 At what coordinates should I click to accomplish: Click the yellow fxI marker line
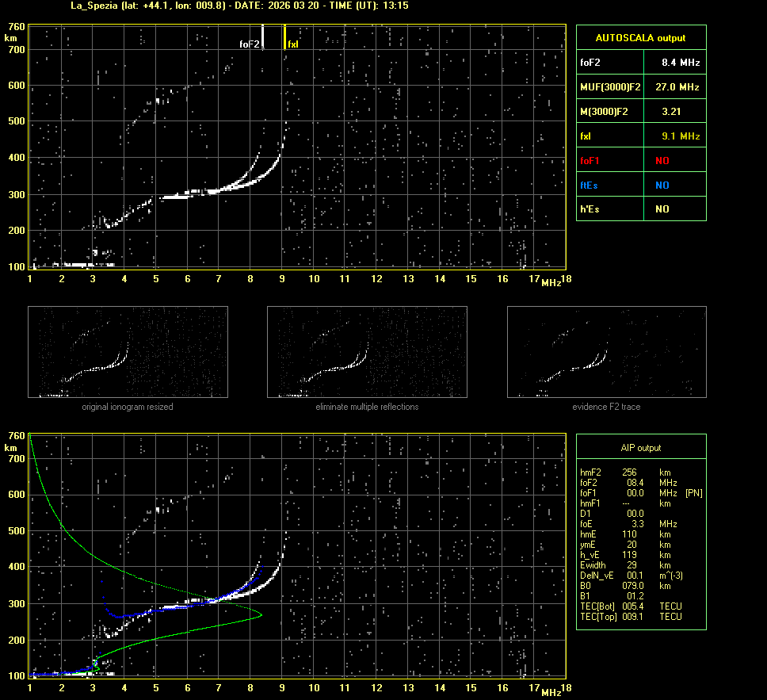click(x=284, y=37)
